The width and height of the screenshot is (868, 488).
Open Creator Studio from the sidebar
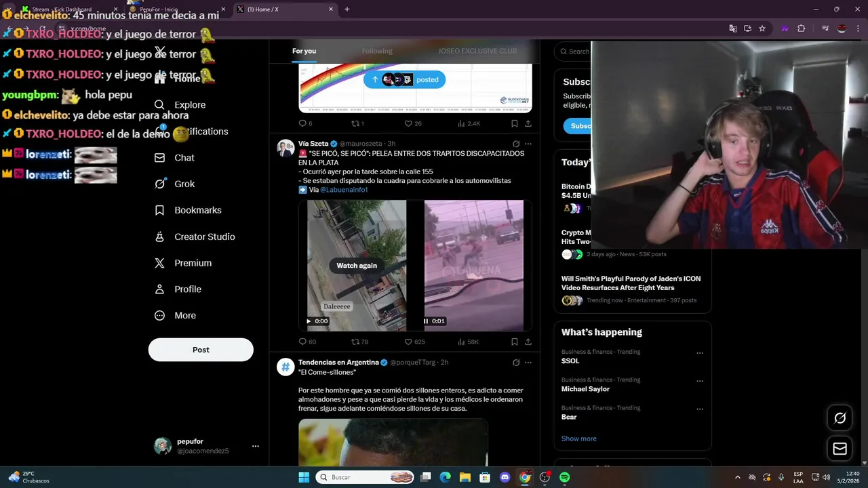click(195, 237)
